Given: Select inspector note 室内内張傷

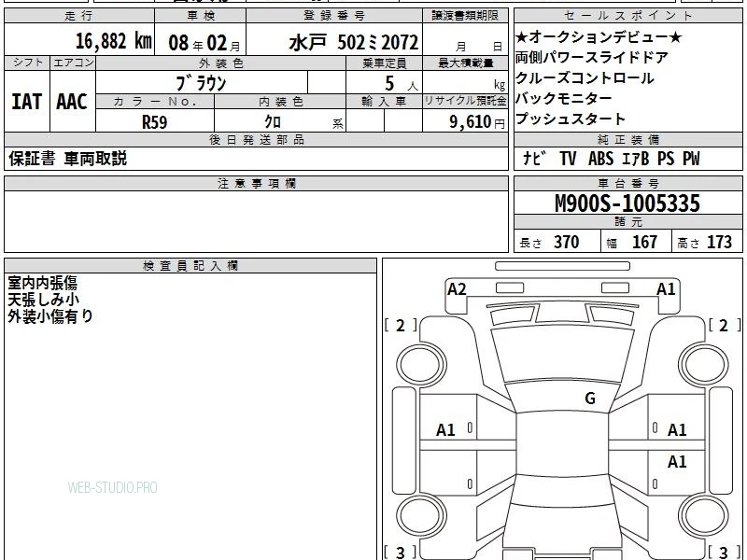Looking at the screenshot, I should click(42, 284).
